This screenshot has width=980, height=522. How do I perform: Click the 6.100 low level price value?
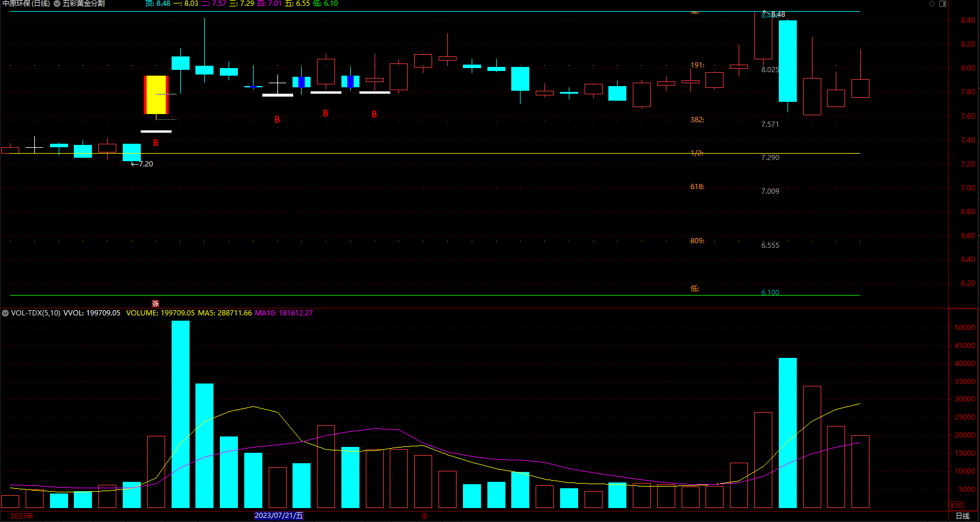click(x=770, y=293)
